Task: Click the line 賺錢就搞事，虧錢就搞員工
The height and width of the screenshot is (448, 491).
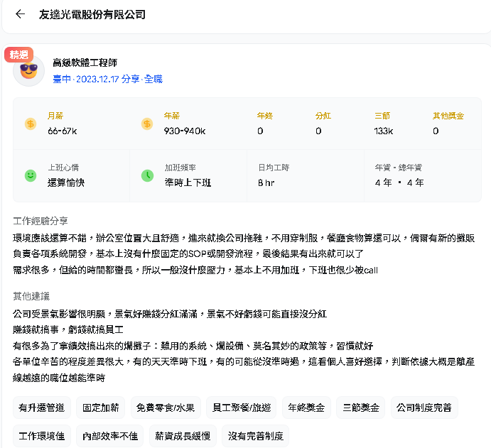Action: (x=68, y=329)
